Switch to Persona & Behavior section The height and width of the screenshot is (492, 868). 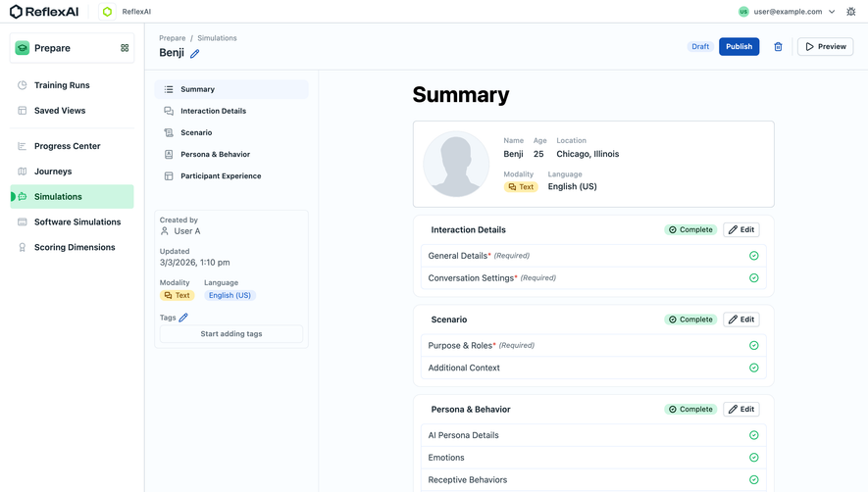(231, 155)
